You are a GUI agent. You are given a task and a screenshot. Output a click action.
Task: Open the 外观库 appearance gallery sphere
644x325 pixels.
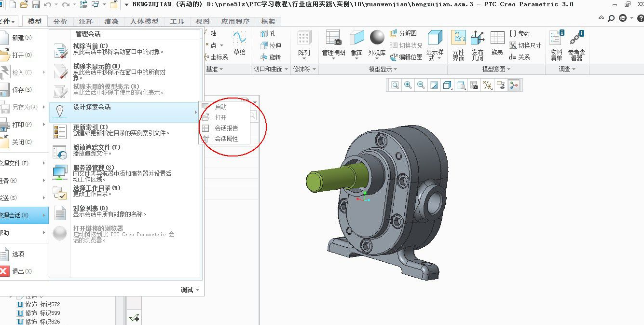tap(377, 36)
